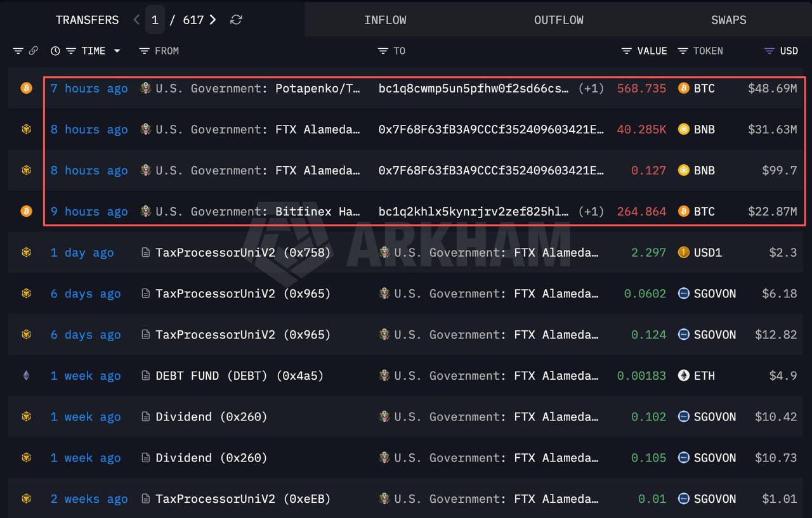Expand the (+1) recipients in the 264.864 row
The width and height of the screenshot is (812, 518).
coord(591,211)
